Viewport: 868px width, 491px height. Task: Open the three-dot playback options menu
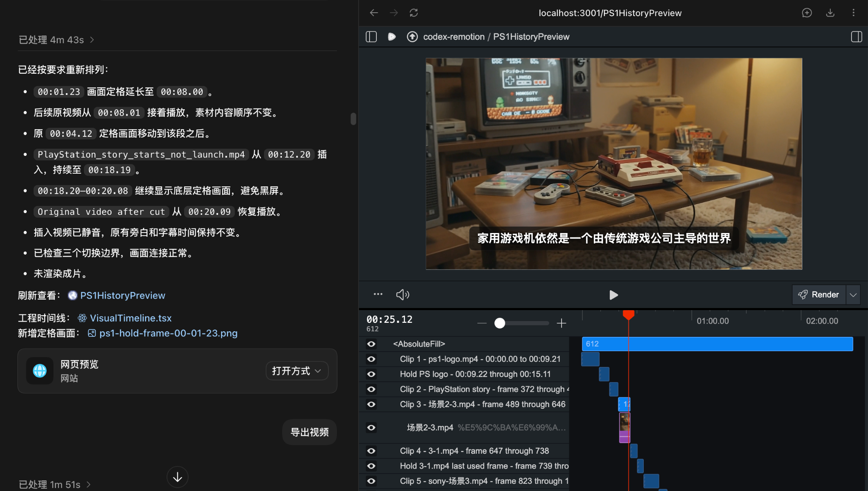pyautogui.click(x=378, y=294)
